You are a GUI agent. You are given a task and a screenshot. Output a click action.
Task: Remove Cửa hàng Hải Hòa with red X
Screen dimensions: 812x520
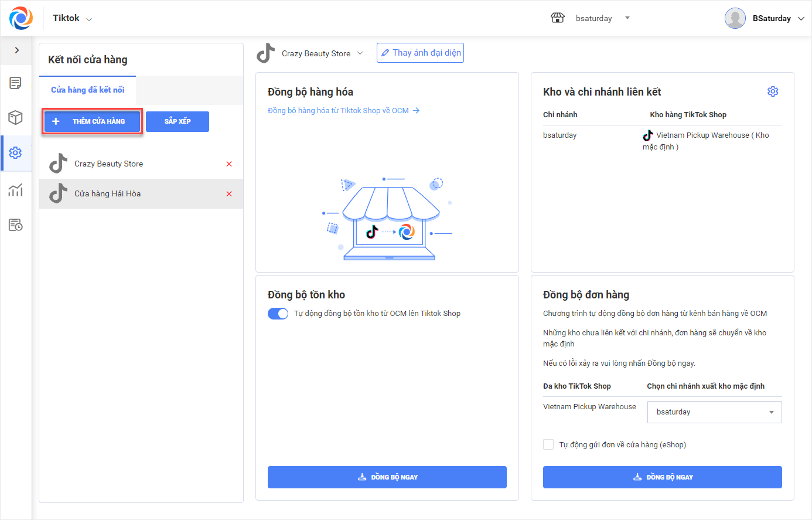pyautogui.click(x=229, y=194)
